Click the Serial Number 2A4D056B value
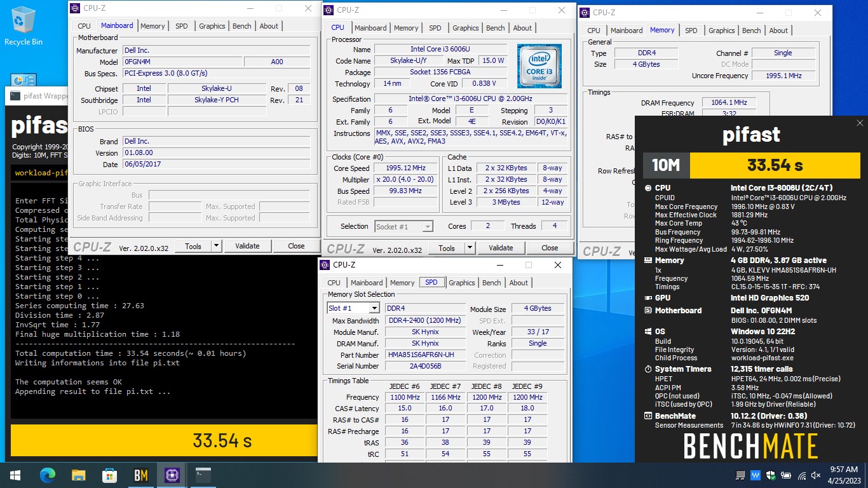This screenshot has height=488, width=868. [426, 366]
